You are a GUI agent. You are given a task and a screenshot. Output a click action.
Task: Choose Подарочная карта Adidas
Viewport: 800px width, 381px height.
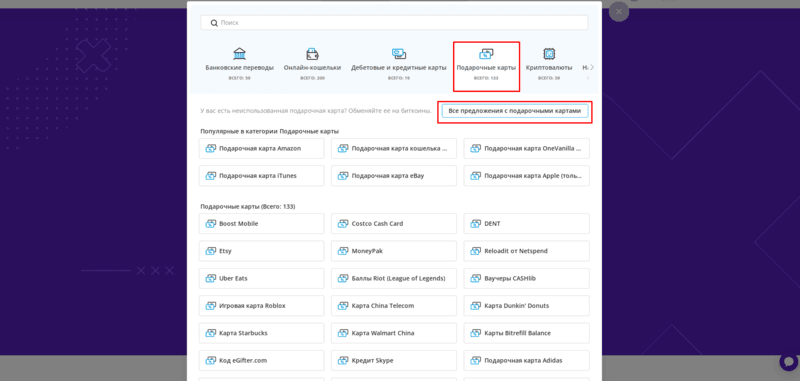pyautogui.click(x=527, y=361)
